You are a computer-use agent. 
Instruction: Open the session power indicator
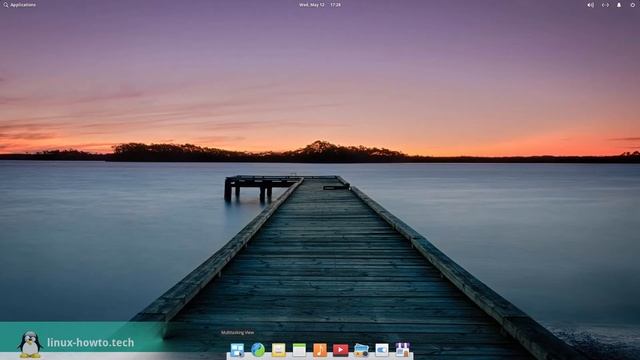[x=633, y=5]
